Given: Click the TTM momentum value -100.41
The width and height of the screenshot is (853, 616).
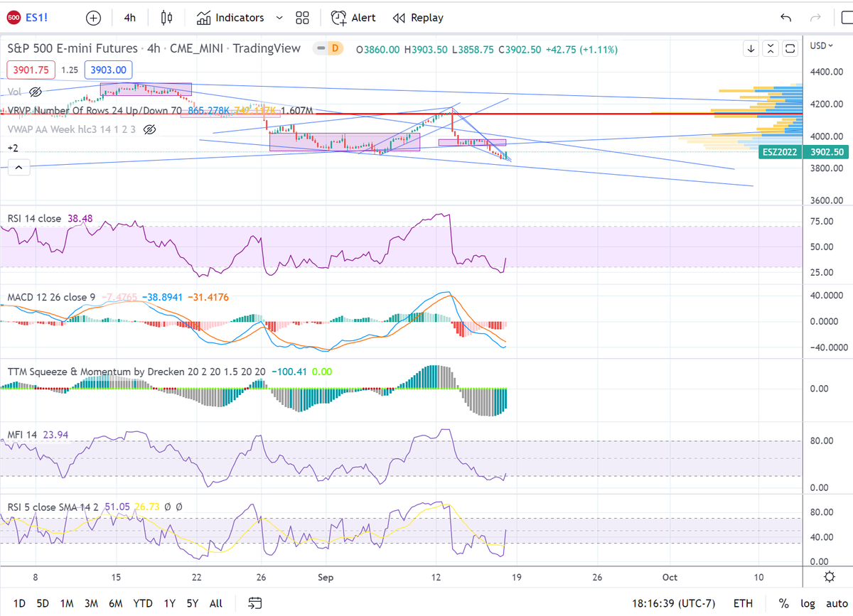Looking at the screenshot, I should pos(288,372).
